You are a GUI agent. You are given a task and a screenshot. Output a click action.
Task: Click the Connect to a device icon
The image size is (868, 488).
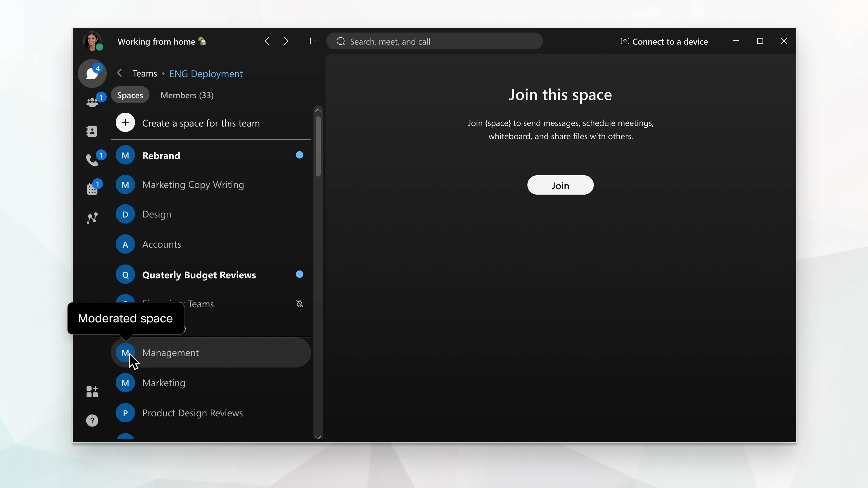point(624,41)
